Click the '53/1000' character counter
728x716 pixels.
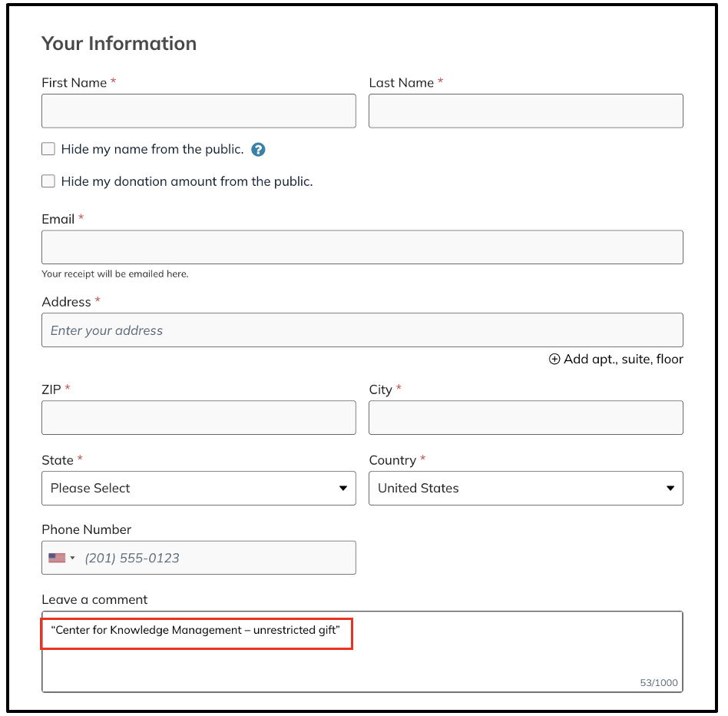coord(659,682)
